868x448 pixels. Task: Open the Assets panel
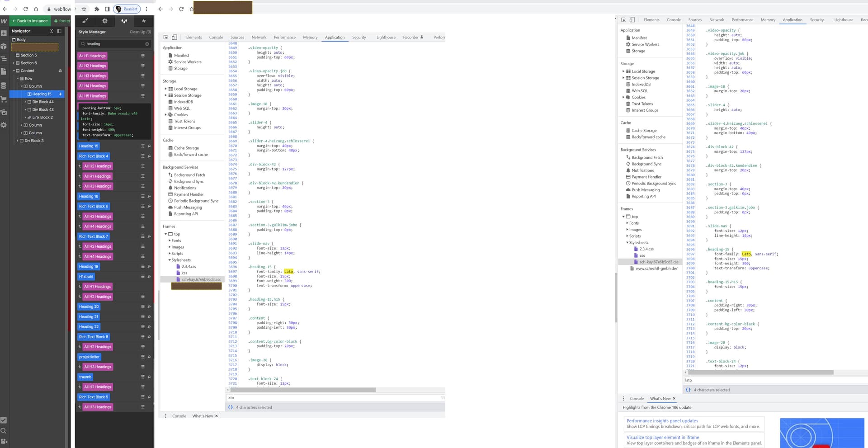click(4, 111)
